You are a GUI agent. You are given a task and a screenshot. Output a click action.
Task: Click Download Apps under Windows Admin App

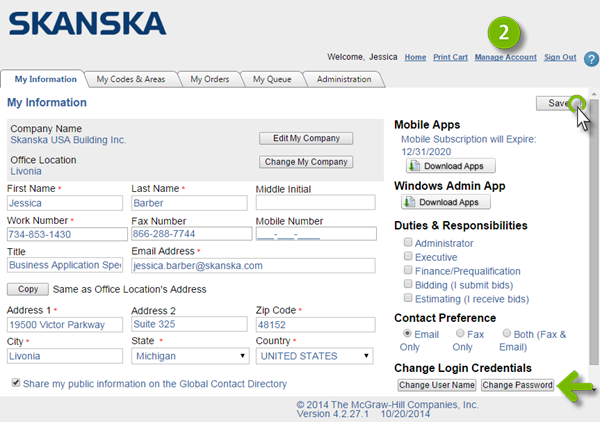(446, 202)
